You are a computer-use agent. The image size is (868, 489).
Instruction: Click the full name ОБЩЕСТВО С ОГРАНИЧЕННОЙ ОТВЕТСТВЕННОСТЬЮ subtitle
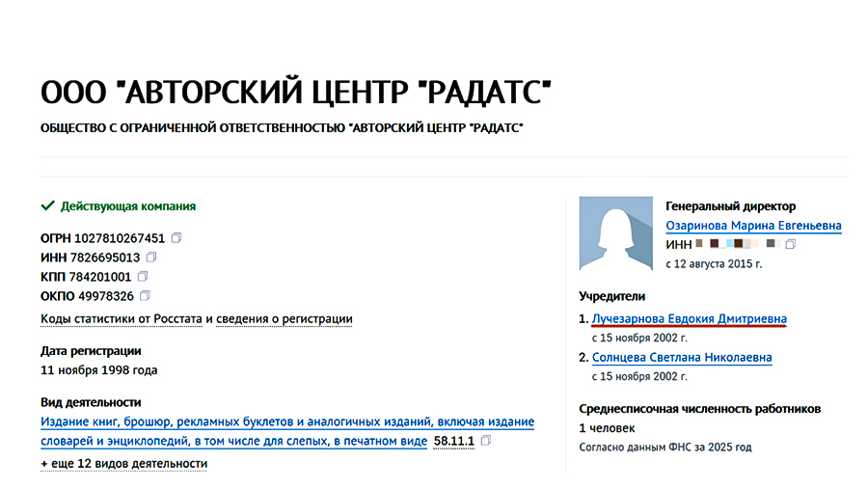click(x=282, y=128)
